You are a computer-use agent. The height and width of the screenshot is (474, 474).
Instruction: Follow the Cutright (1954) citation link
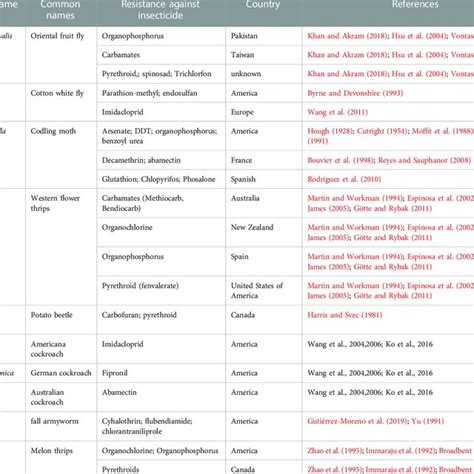tap(382, 131)
